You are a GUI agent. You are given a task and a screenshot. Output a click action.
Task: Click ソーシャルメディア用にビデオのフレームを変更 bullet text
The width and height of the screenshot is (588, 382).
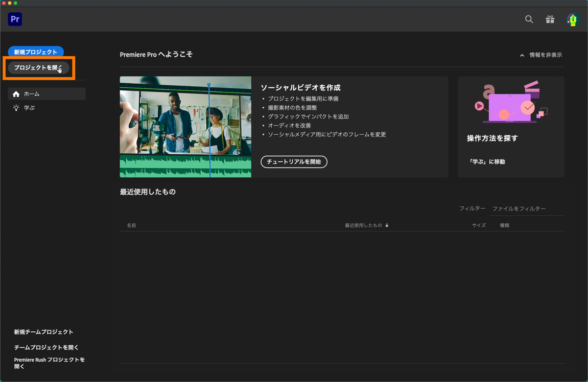[x=326, y=135]
